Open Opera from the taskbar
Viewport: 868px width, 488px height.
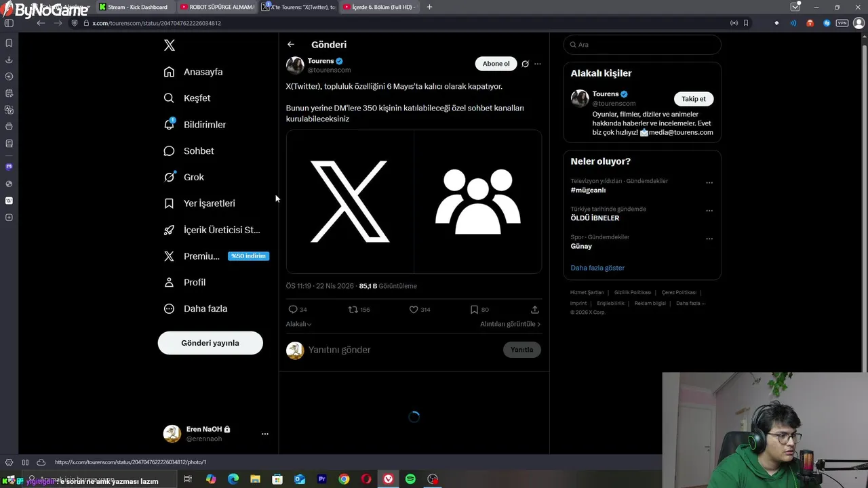coord(366,479)
